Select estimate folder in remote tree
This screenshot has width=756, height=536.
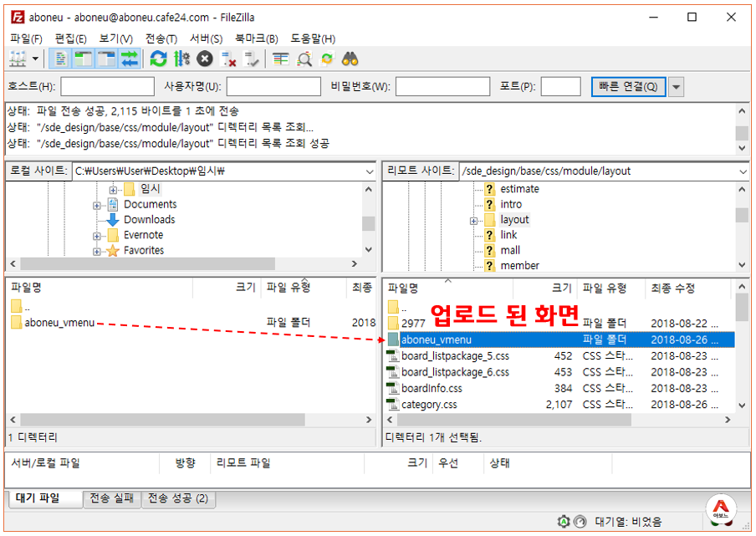click(x=519, y=189)
